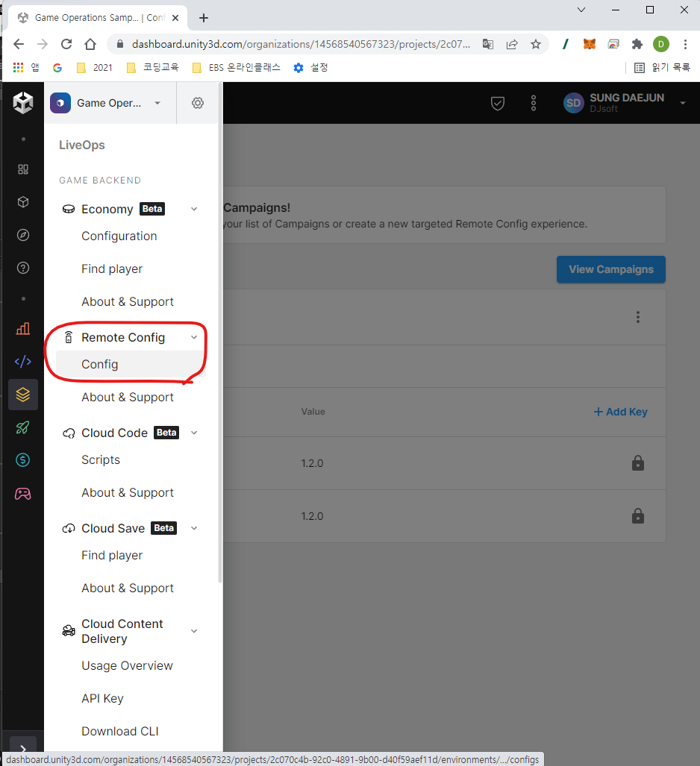Open the vertical dots menu in top bar
This screenshot has height=766, width=700.
click(x=534, y=103)
